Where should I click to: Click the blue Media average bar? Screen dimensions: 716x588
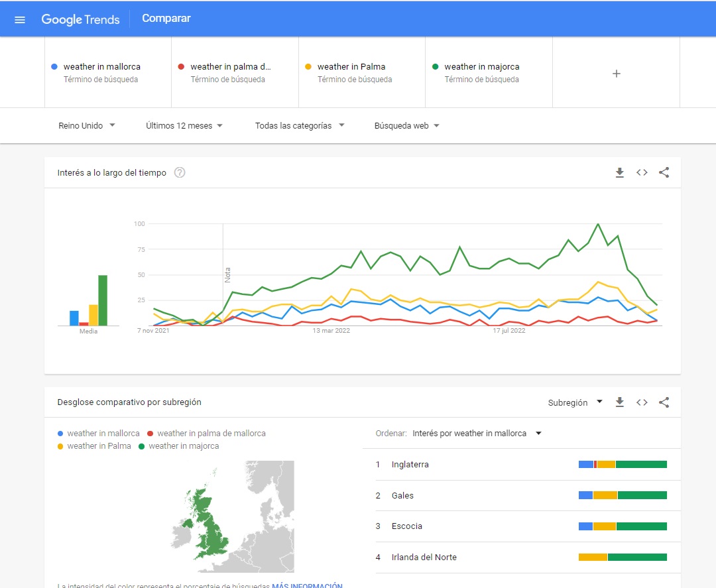click(x=74, y=318)
